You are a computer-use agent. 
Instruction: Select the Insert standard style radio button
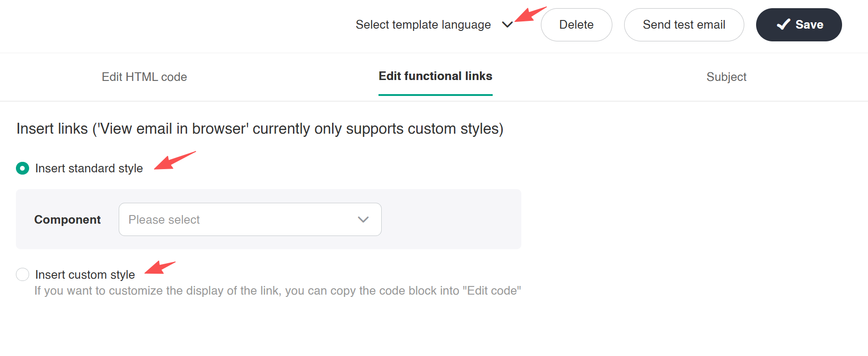pyautogui.click(x=22, y=168)
